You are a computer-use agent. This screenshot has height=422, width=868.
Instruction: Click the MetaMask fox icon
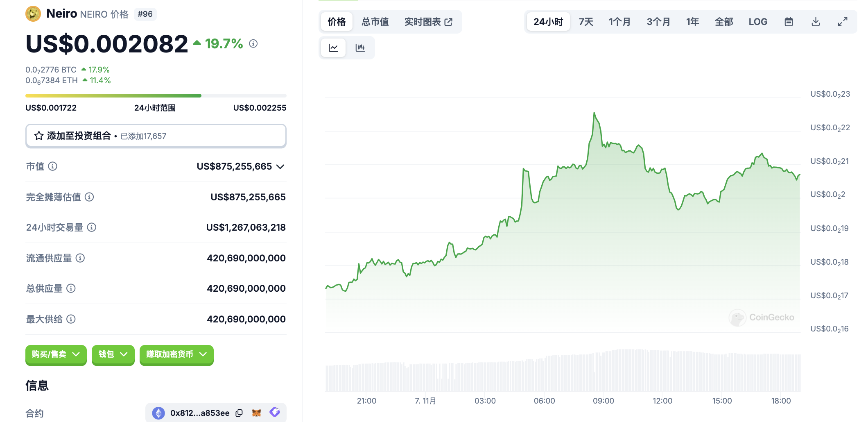(x=257, y=413)
